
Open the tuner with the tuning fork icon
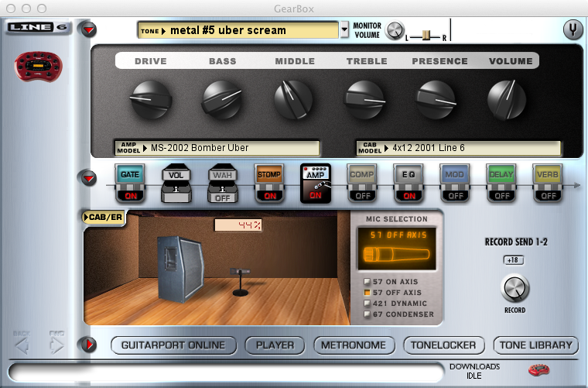click(573, 29)
